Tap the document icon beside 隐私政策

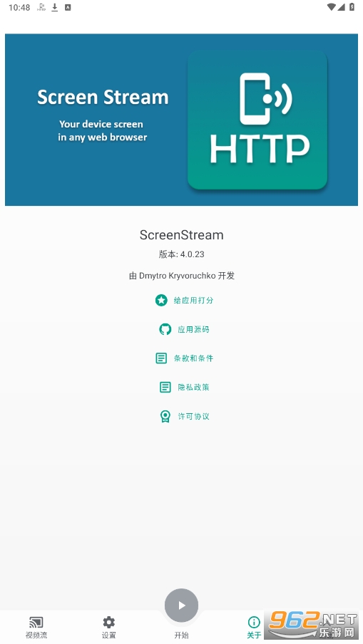pyautogui.click(x=165, y=387)
